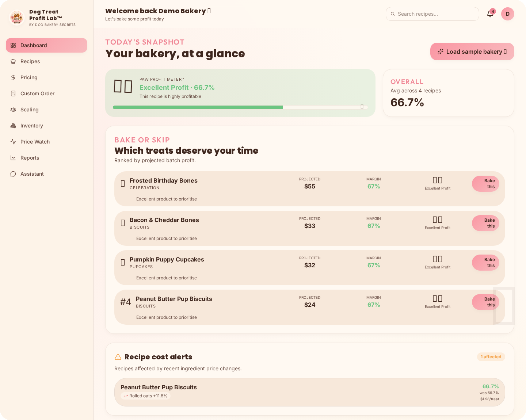Click the Avg across 4 recipes text
The width and height of the screenshot is (526, 420).
tap(416, 91)
